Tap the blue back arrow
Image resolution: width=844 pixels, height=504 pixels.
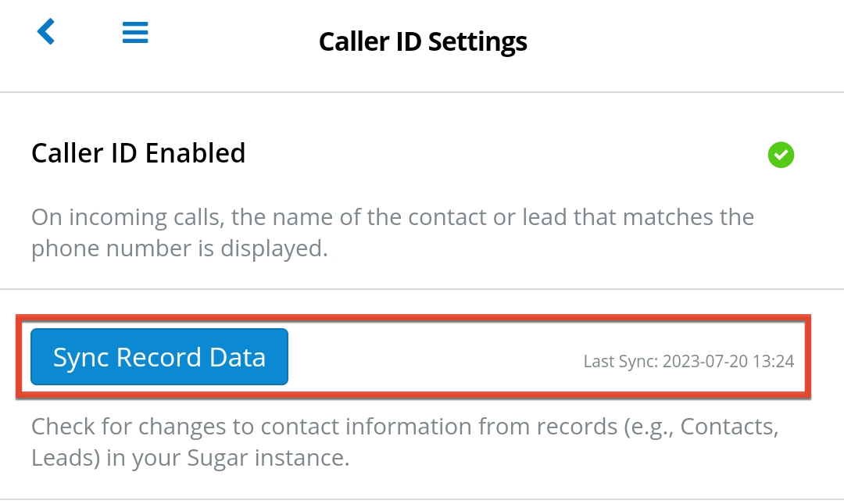coord(46,32)
